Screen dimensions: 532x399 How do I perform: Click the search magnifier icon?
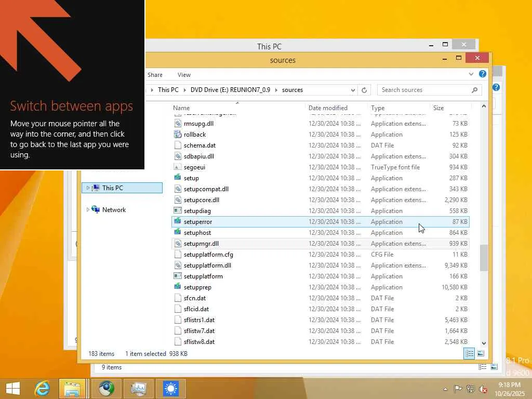(x=475, y=90)
